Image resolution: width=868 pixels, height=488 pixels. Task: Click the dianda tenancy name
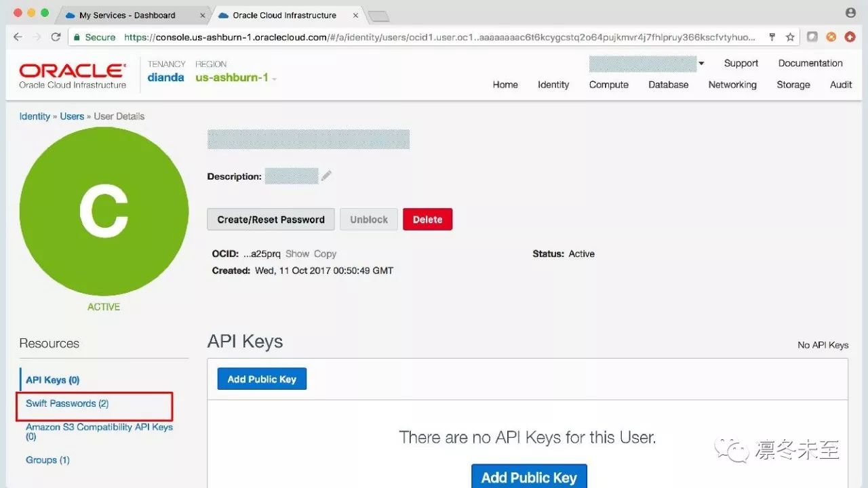(166, 78)
